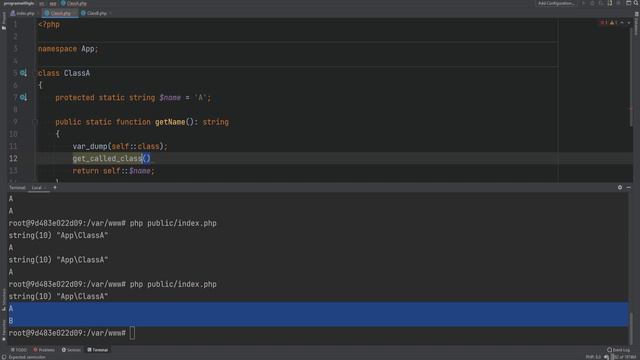Screen dimensions: 640x360
Task: Click the Run button in the toolbar
Action: point(584,3)
